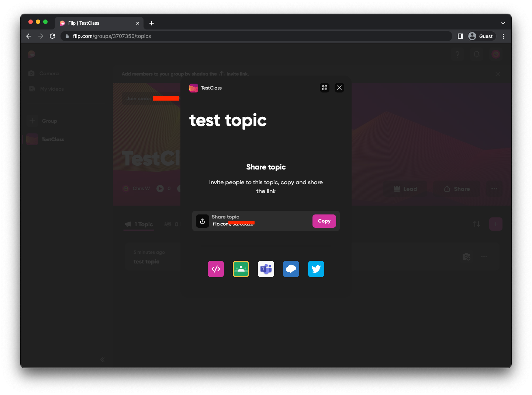This screenshot has width=532, height=395.
Task: Click the pink embed code icon
Action: click(216, 269)
